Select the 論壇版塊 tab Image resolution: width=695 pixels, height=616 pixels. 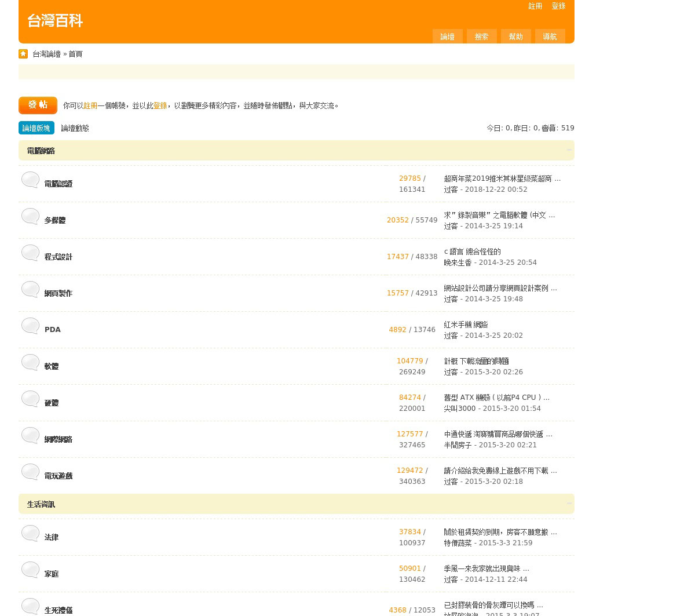point(36,128)
